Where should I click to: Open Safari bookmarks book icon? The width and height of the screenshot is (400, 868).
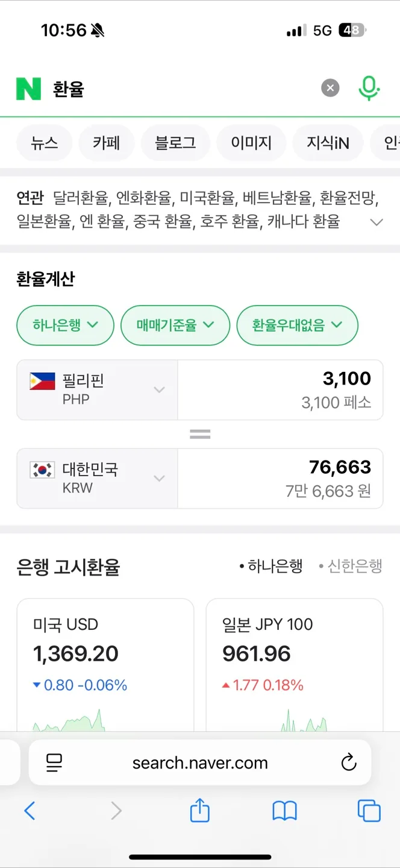[284, 811]
